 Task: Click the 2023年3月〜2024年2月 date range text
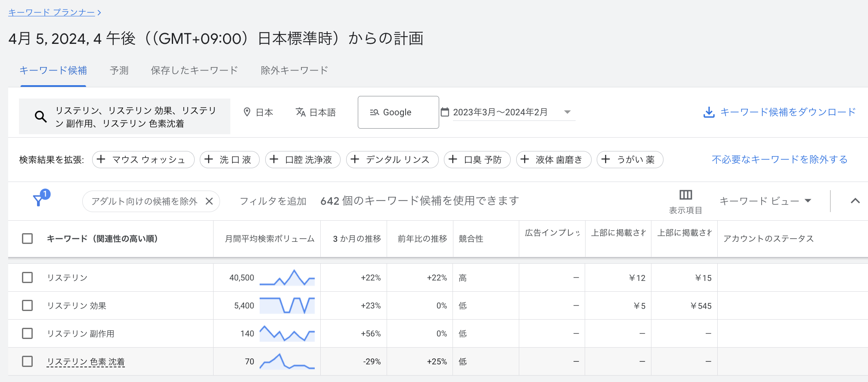[x=500, y=112]
